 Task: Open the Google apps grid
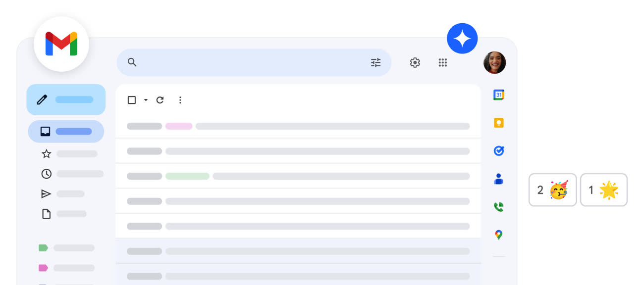(443, 62)
